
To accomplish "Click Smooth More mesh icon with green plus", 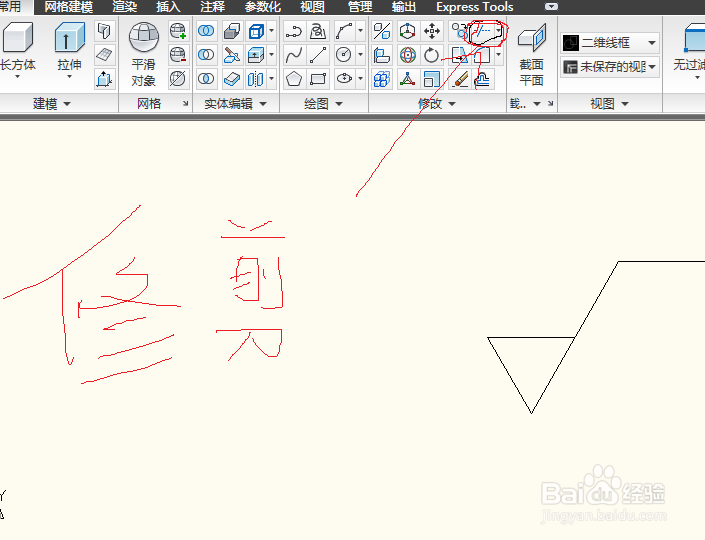I will [178, 31].
